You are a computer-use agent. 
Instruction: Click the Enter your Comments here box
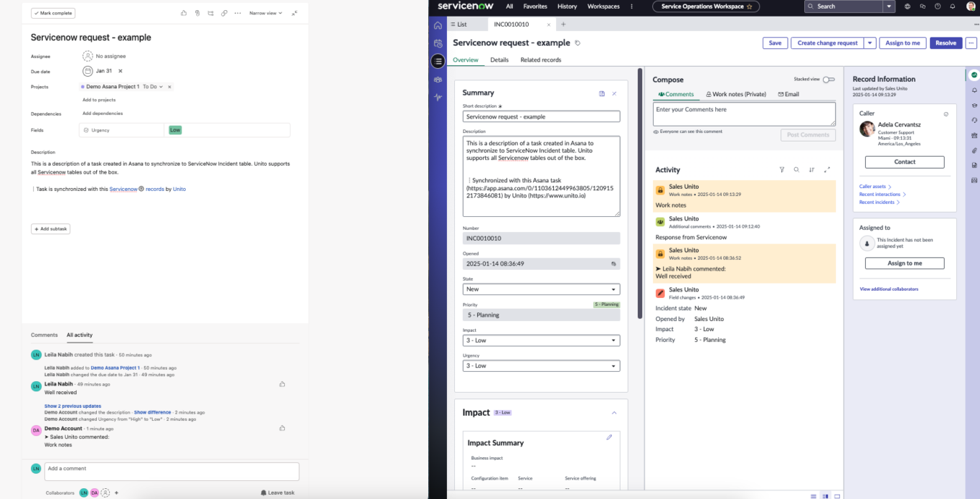[744, 113]
